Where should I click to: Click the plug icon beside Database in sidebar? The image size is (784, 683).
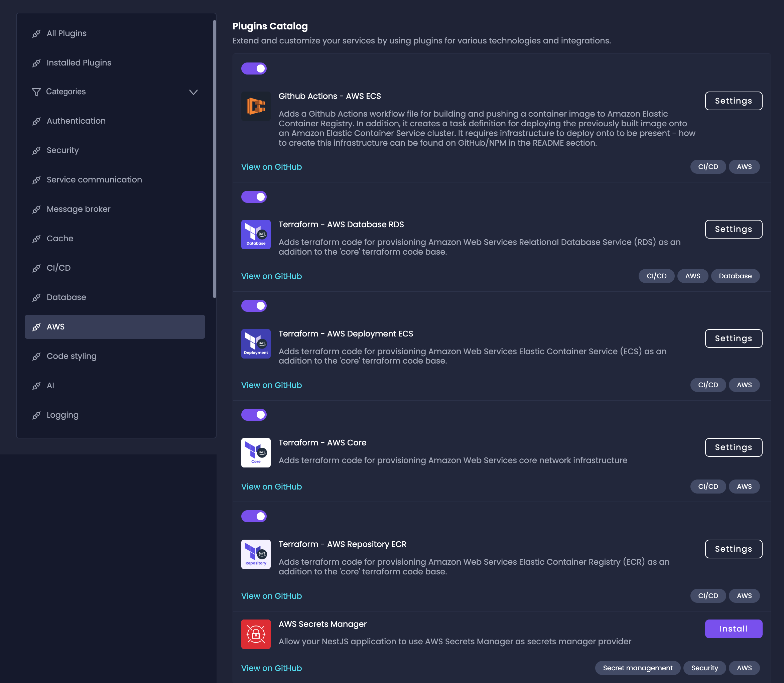36,297
